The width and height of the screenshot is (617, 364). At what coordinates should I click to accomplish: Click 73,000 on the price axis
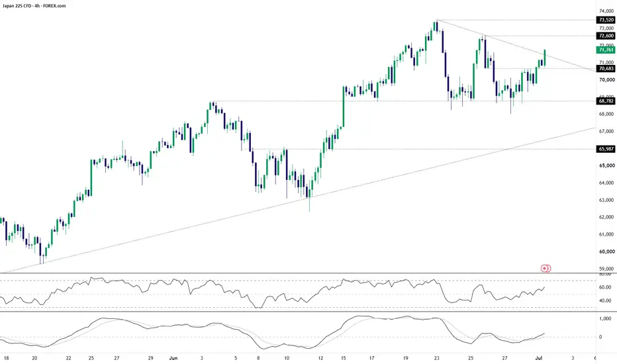[606, 28]
